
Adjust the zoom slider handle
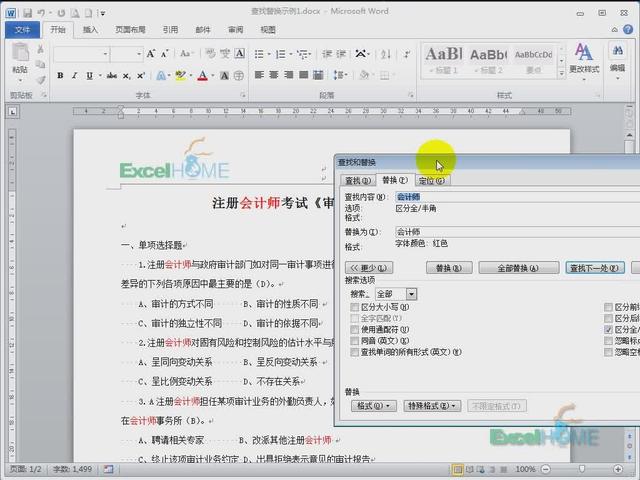pos(582,469)
